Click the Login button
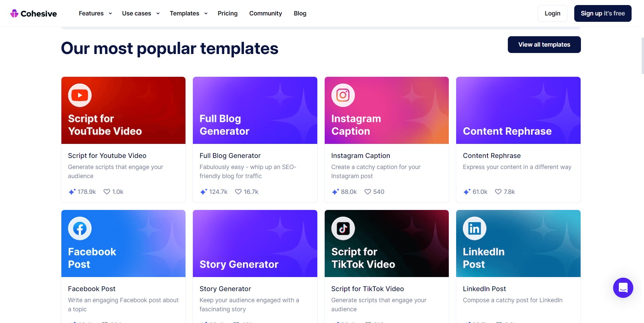The width and height of the screenshot is (644, 323). tap(552, 13)
